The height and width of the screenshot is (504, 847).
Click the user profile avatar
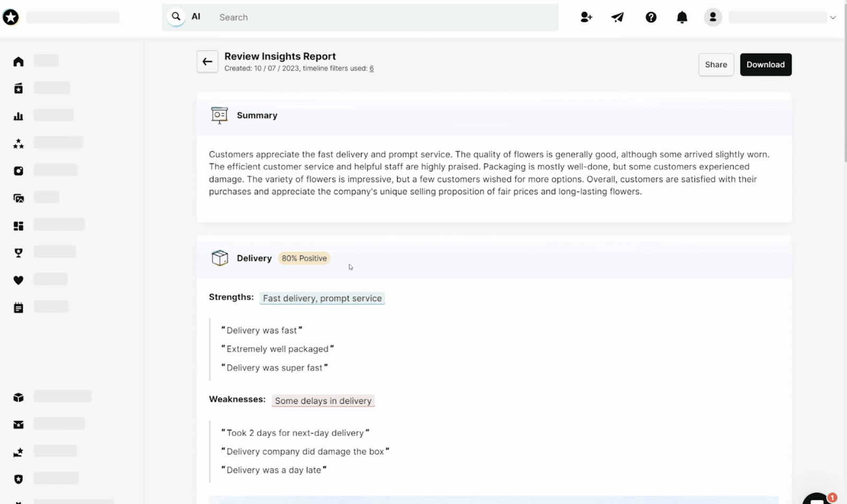(x=713, y=17)
